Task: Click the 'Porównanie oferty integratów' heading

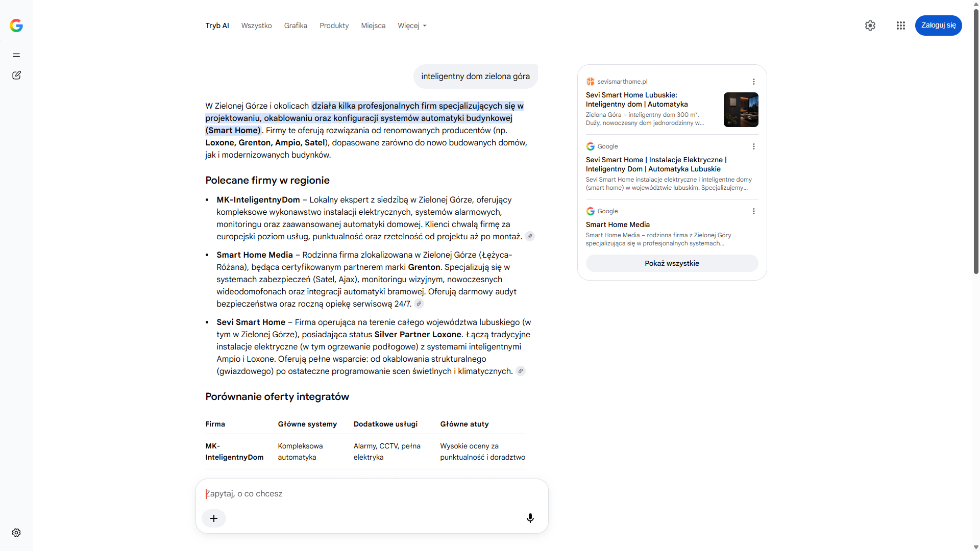Action: click(x=277, y=396)
